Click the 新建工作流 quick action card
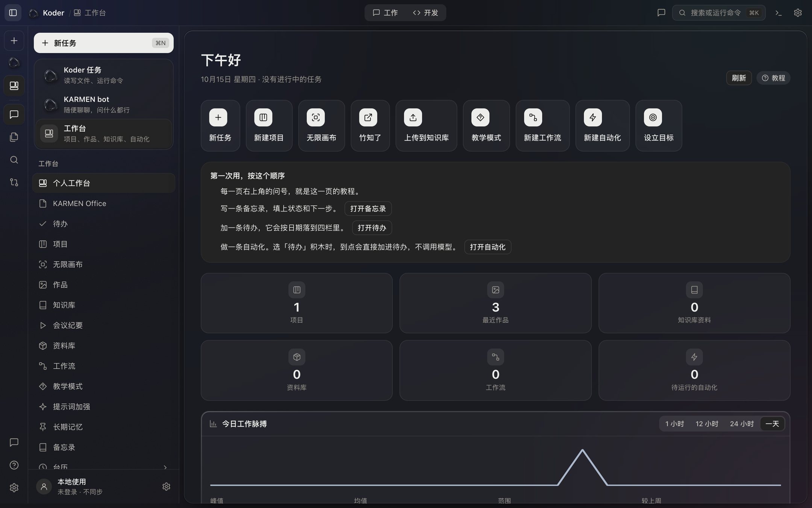Viewport: 812px width, 508px height. [542, 126]
